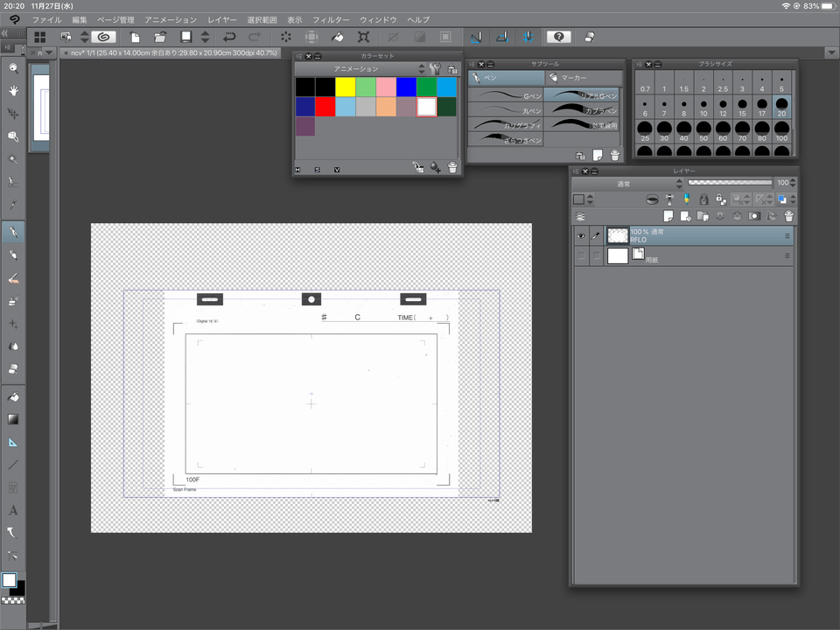Screen dimensions: 840x630
Task: Select the カリグラフィ sub tool
Action: pyautogui.click(x=506, y=125)
